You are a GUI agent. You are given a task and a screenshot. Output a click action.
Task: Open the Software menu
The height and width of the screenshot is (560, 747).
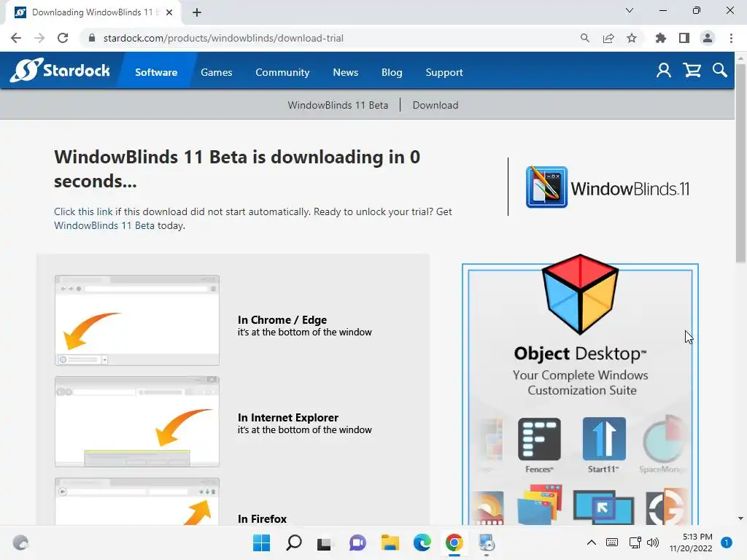[x=156, y=72]
